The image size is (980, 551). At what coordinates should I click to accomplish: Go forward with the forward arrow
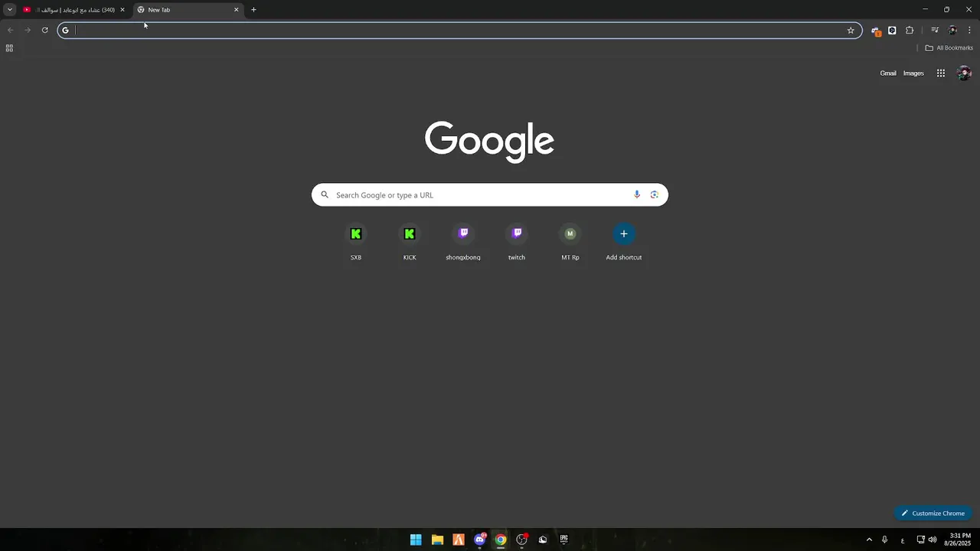[x=28, y=31]
